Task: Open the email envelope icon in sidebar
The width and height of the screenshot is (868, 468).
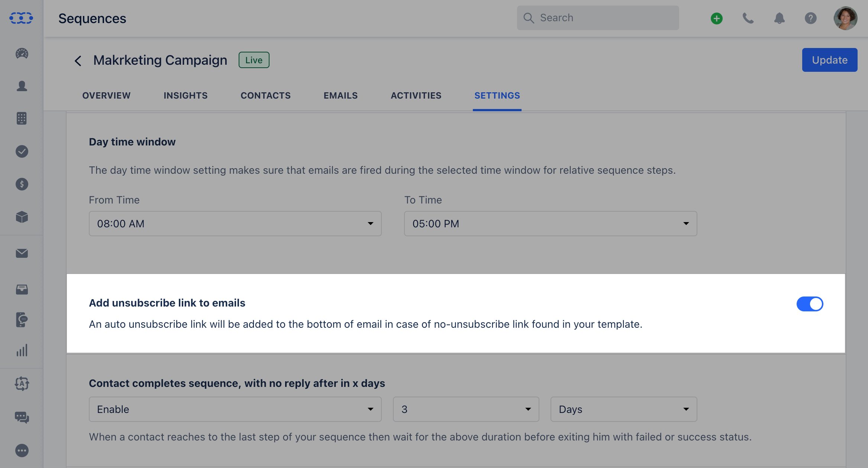Action: click(22, 253)
